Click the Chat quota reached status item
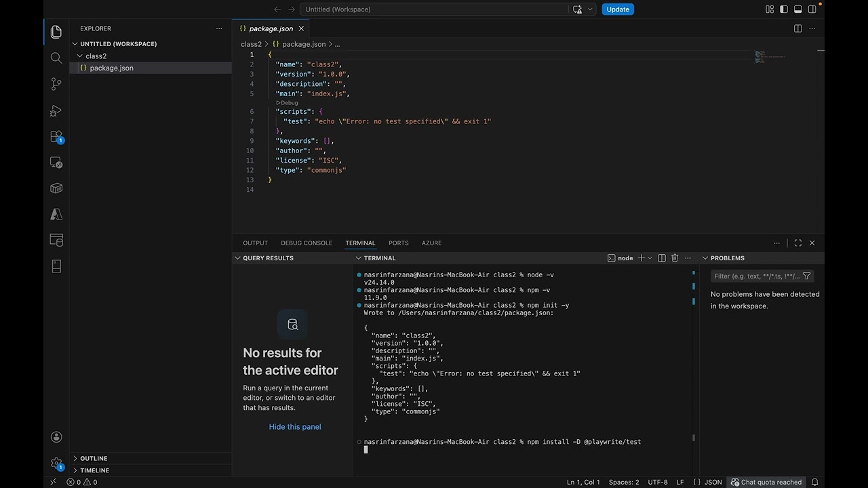 click(x=766, y=483)
